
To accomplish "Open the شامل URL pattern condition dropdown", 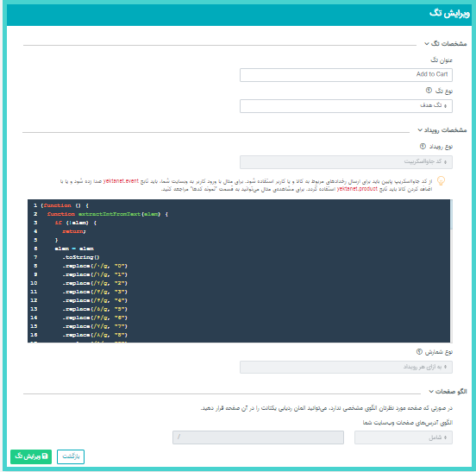I will point(404,437).
